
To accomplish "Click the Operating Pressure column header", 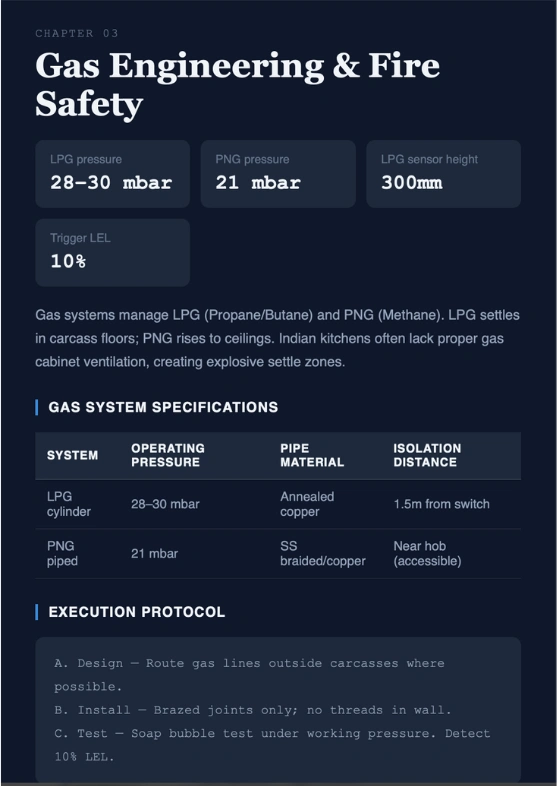I will tap(168, 455).
